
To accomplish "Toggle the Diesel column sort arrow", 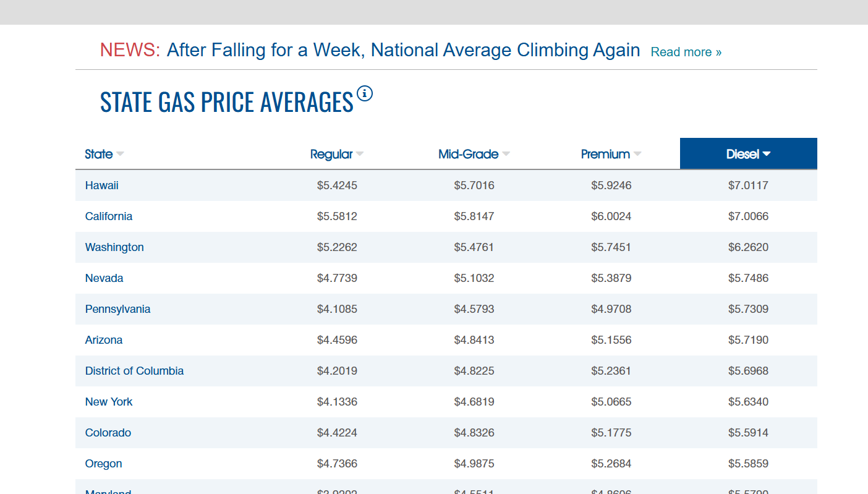I will point(767,154).
